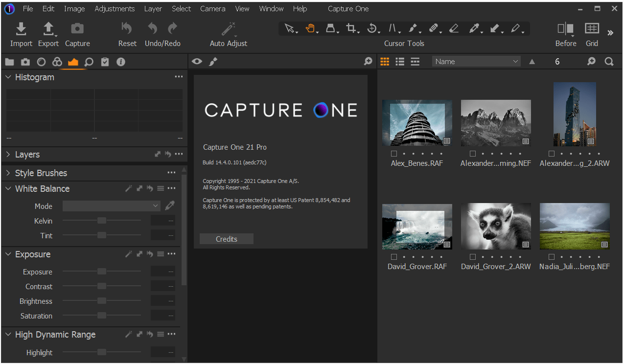The image size is (624, 364).
Task: Tick the checkbox under David_Grover_2.ARW
Action: 473,257
